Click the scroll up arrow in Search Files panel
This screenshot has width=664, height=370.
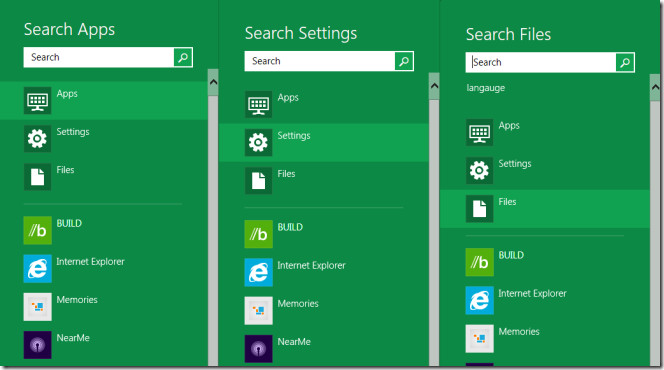(655, 87)
